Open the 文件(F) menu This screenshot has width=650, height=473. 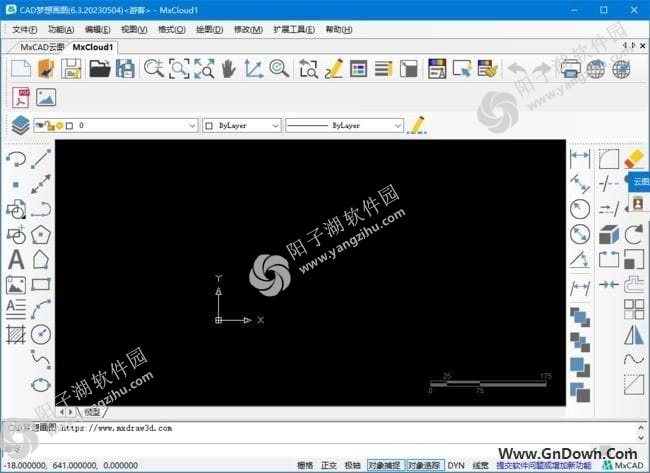tap(24, 29)
